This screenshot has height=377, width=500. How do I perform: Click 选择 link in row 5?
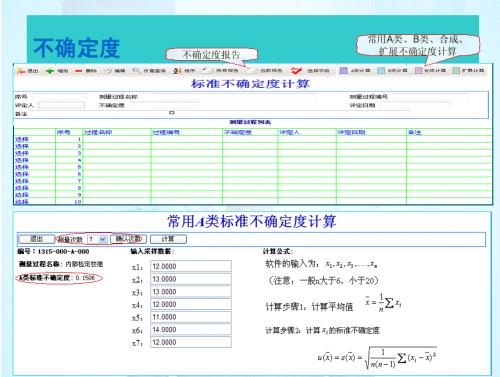pyautogui.click(x=22, y=167)
